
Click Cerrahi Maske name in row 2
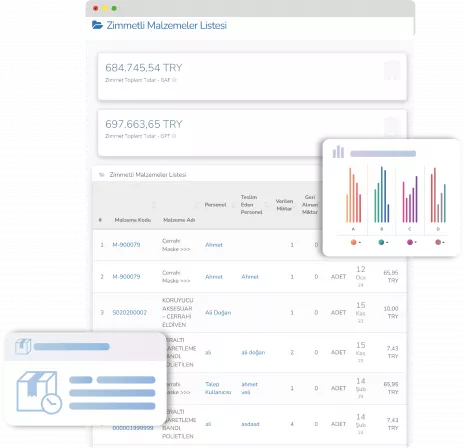click(x=176, y=277)
